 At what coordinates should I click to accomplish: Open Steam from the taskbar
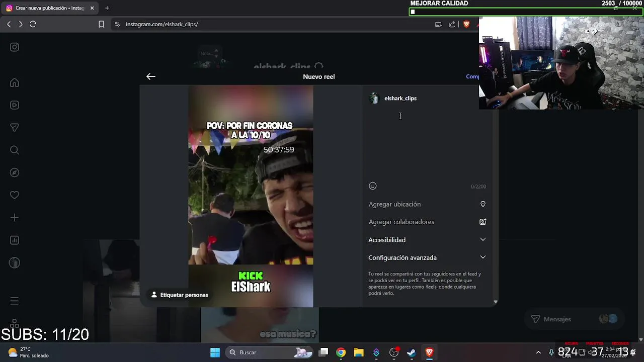coord(412,352)
